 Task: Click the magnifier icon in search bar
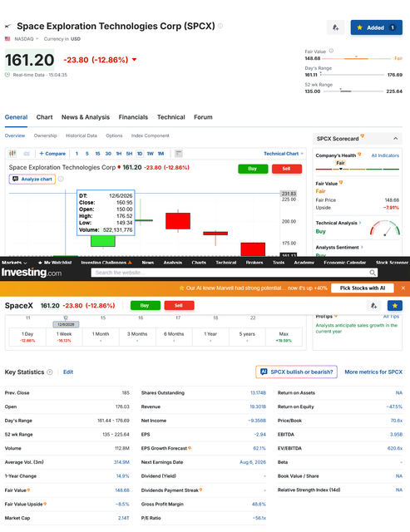pos(373,273)
